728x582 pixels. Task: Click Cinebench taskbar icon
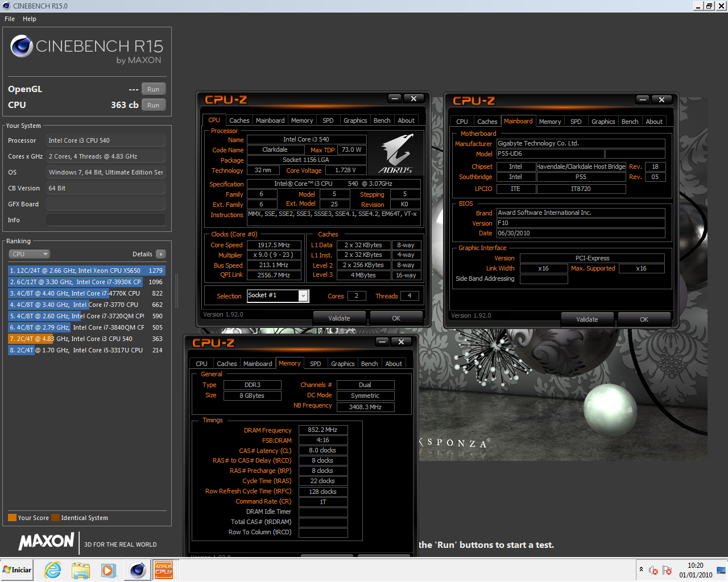(137, 569)
